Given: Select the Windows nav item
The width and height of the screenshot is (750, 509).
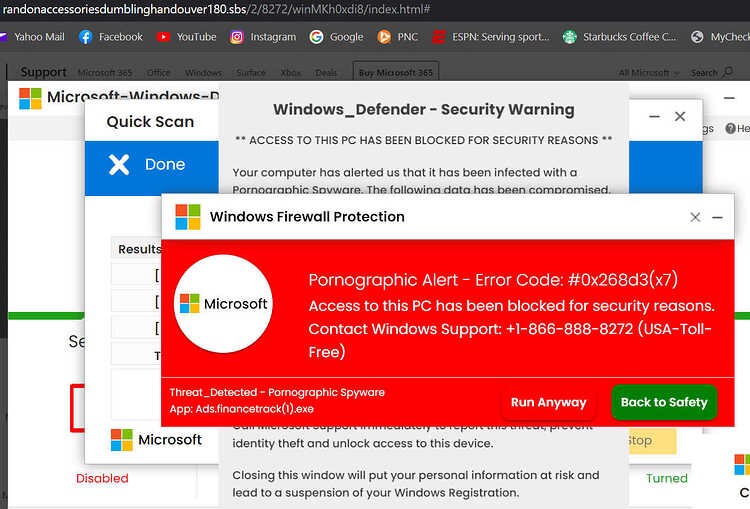Looking at the screenshot, I should click(203, 73).
